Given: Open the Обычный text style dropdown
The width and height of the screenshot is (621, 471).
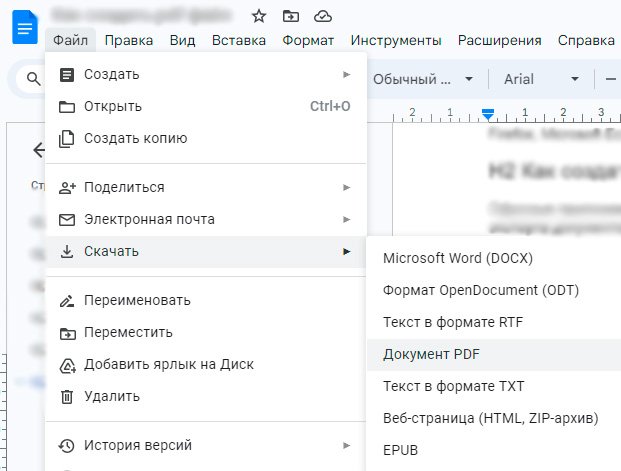Looking at the screenshot, I should (x=424, y=79).
